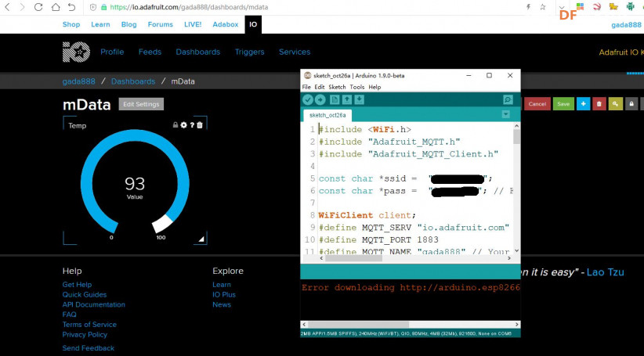Screen dimensions: 644x356
Task: Open the Triggers navigation link
Action: point(249,52)
